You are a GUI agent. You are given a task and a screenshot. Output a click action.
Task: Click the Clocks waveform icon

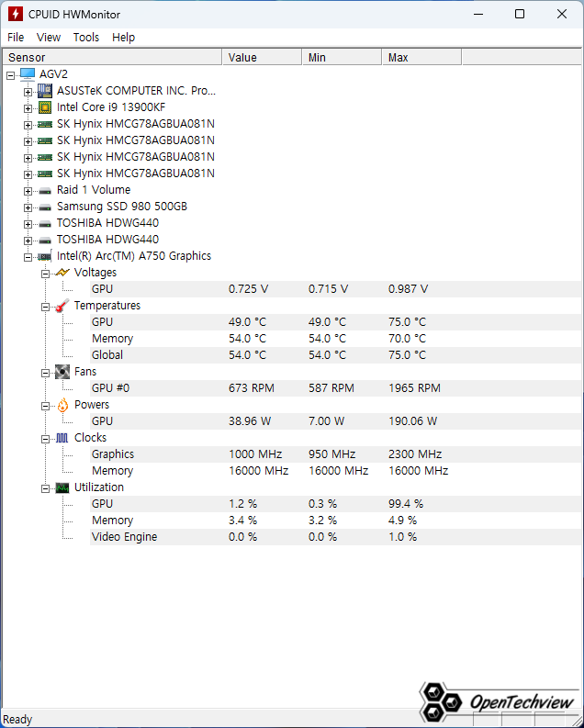point(62,438)
